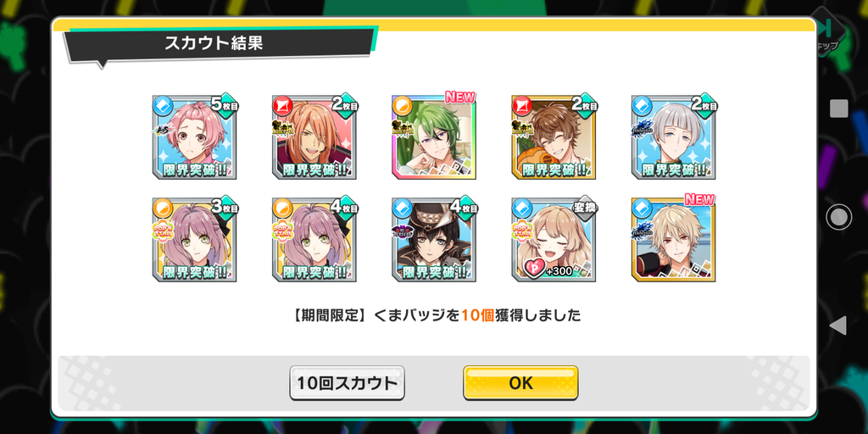
Task: Tap the Android recent apps square button
Action: (838, 108)
